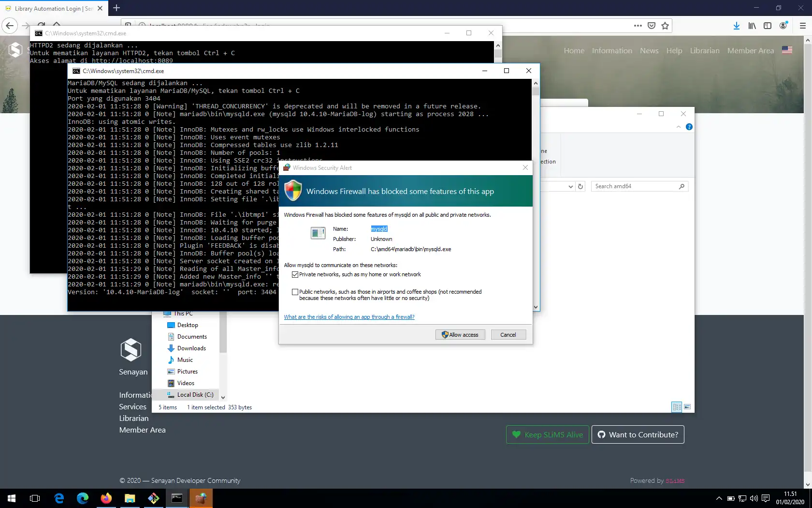Image resolution: width=812 pixels, height=508 pixels.
Task: Open firewall risks help link
Action: [x=349, y=317]
